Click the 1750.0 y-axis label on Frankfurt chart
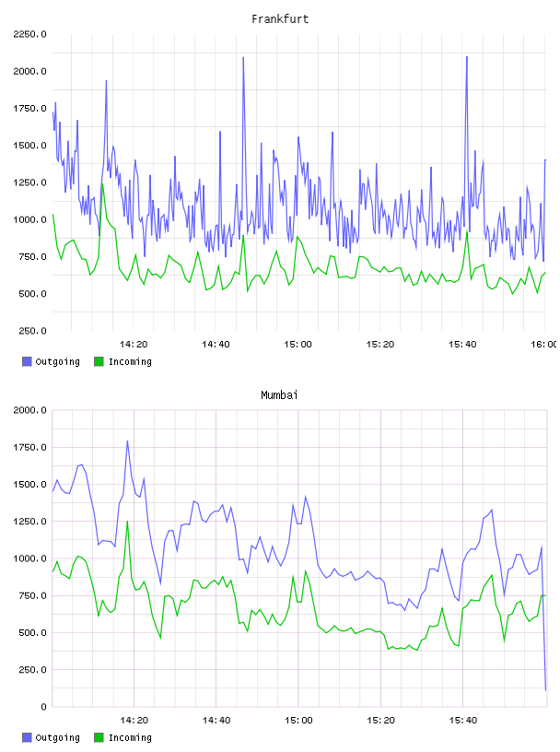Image resolution: width=560 pixels, height=752 pixels. pyautogui.click(x=30, y=109)
